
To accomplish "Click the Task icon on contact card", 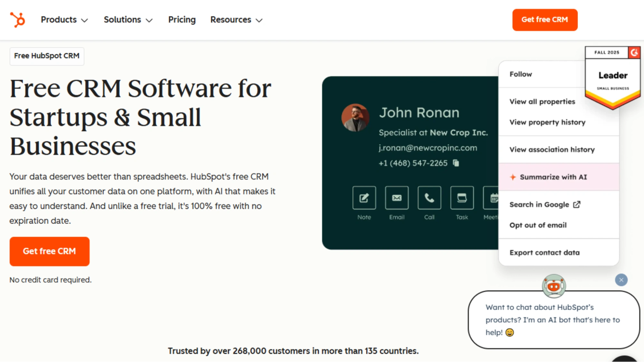I will 462,198.
